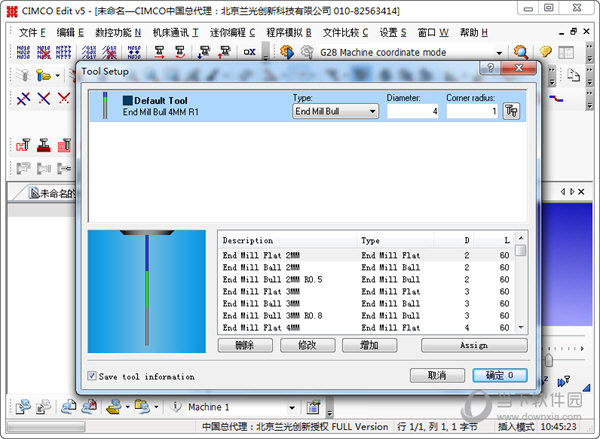The height and width of the screenshot is (439, 600).
Task: Click the yellow tool with folder icon
Action: [43, 75]
